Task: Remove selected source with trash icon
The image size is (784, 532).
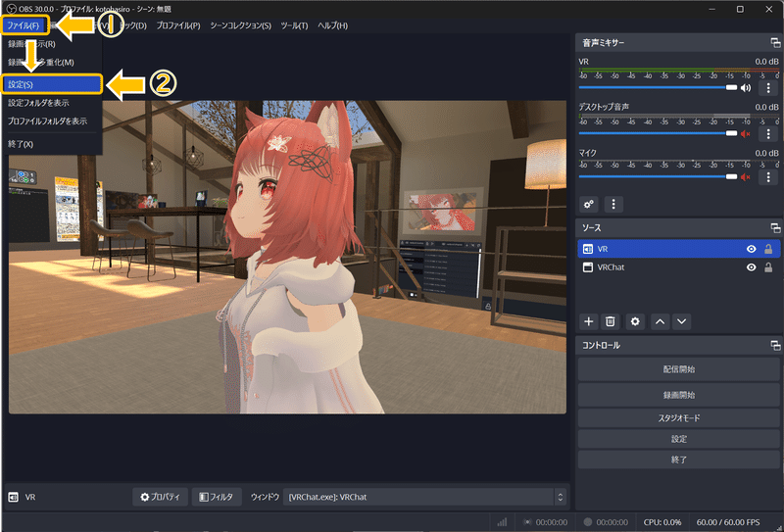Action: 610,321
